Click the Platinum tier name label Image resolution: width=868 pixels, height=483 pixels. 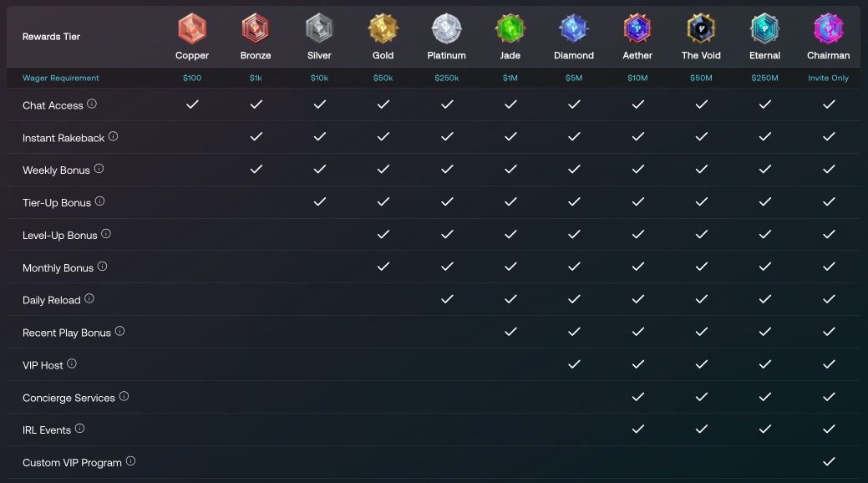click(x=447, y=56)
